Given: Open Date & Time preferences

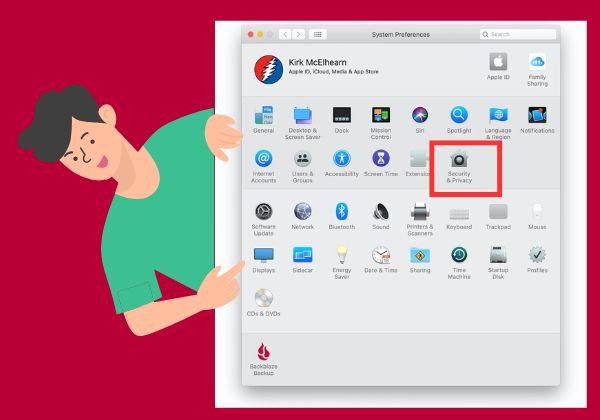Looking at the screenshot, I should [x=381, y=259].
